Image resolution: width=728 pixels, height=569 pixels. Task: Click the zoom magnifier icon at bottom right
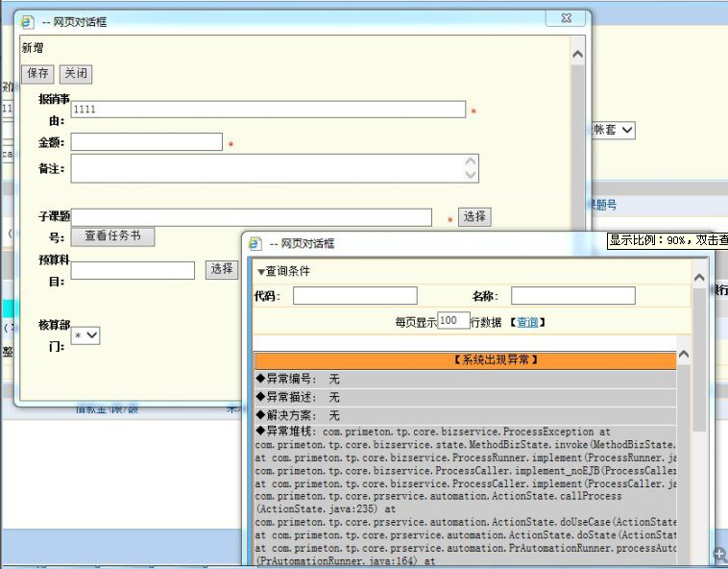[719, 555]
